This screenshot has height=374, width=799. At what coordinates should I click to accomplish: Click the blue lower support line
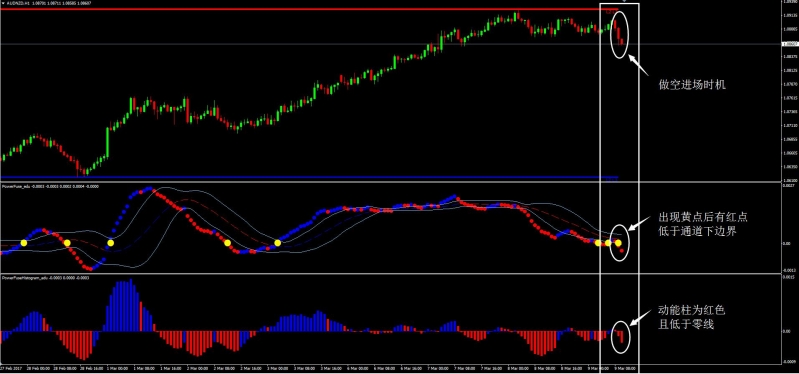tap(308, 177)
